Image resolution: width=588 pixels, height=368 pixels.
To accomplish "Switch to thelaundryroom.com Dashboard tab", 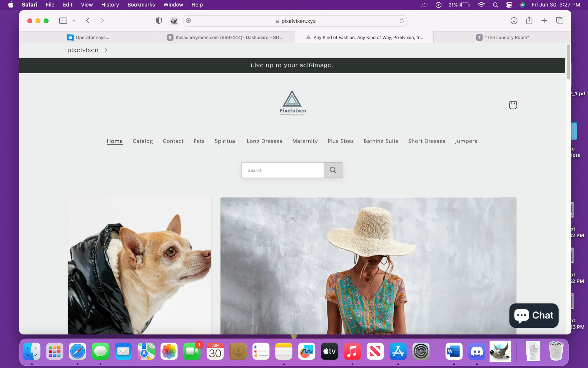I will [226, 37].
